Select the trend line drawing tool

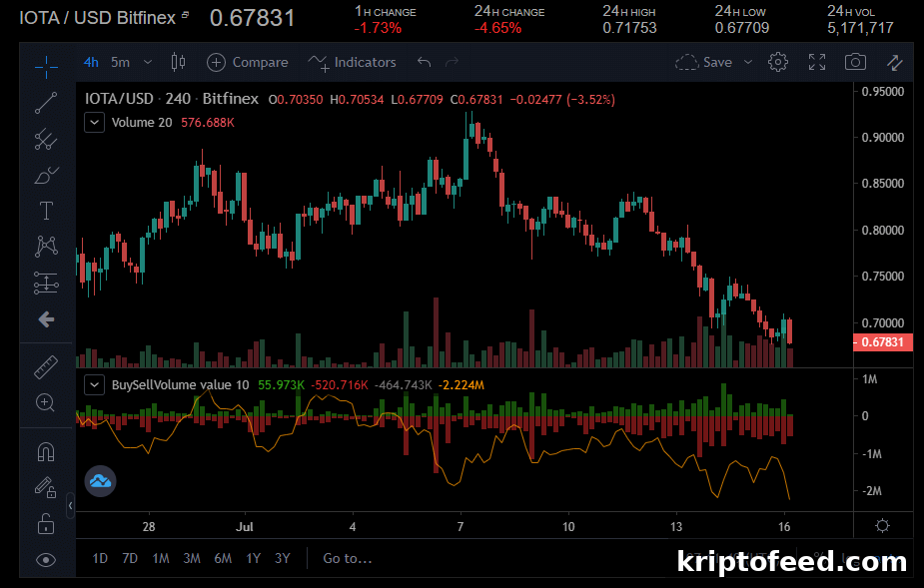coord(46,103)
